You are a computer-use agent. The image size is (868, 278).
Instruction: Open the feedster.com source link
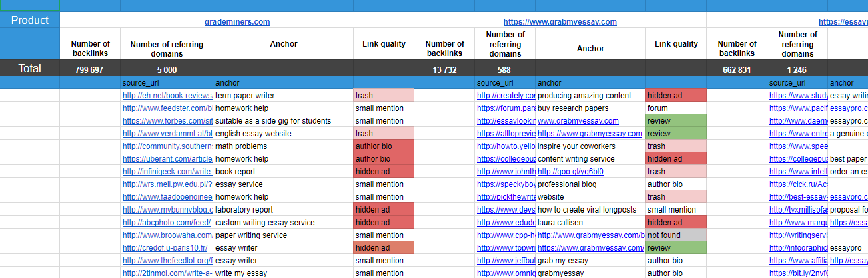167,108
